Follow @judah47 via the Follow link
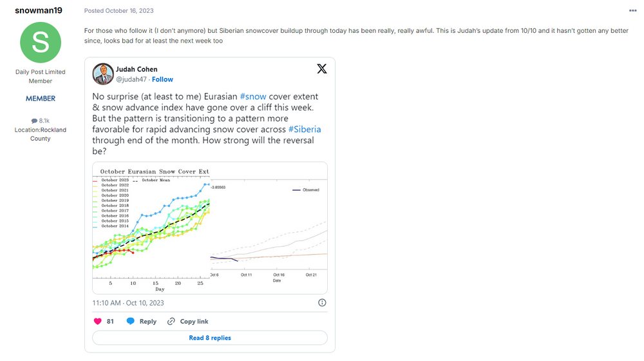This screenshot has height=361, width=644. click(x=162, y=79)
